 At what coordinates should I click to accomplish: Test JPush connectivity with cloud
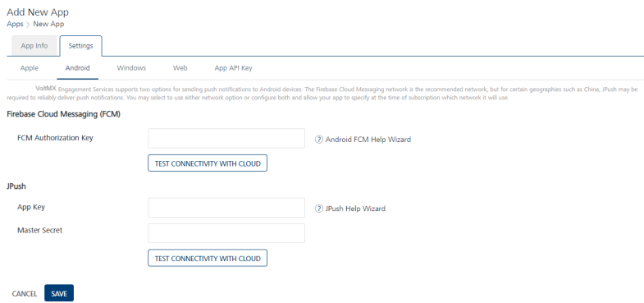208,258
